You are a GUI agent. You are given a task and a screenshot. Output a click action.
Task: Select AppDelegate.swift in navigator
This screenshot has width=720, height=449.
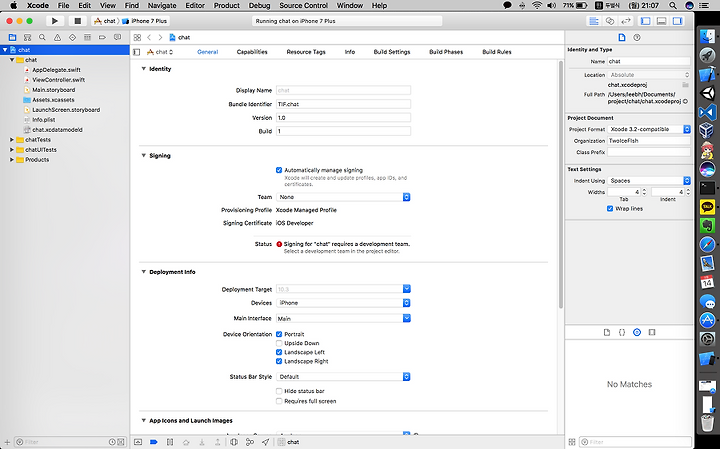56,70
